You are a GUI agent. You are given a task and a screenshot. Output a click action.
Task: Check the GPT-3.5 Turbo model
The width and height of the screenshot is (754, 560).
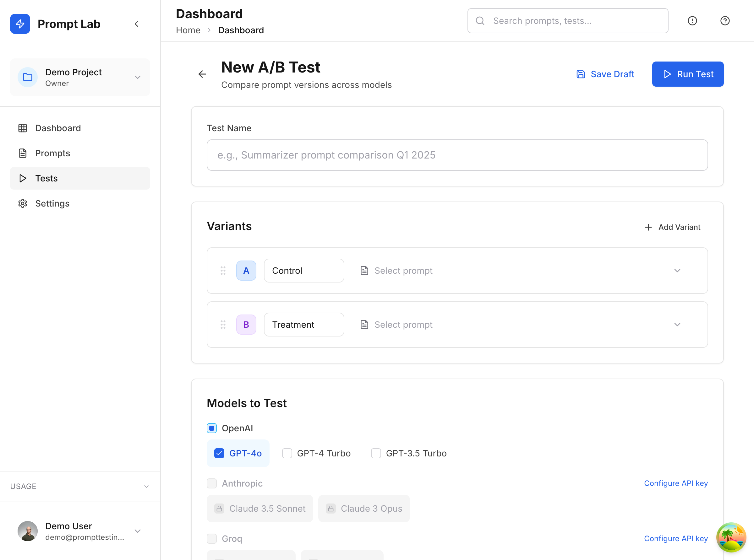point(376,453)
